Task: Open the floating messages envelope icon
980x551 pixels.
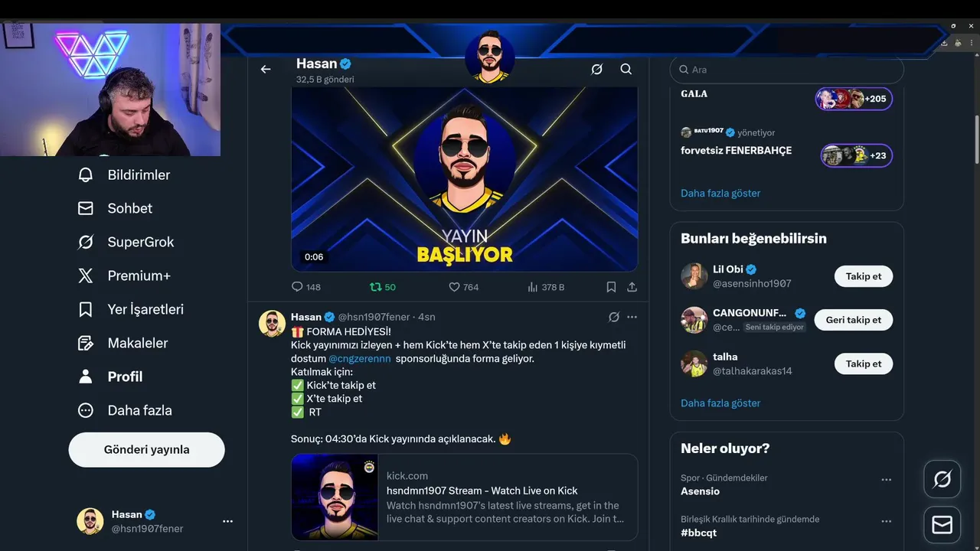Action: pos(942,525)
